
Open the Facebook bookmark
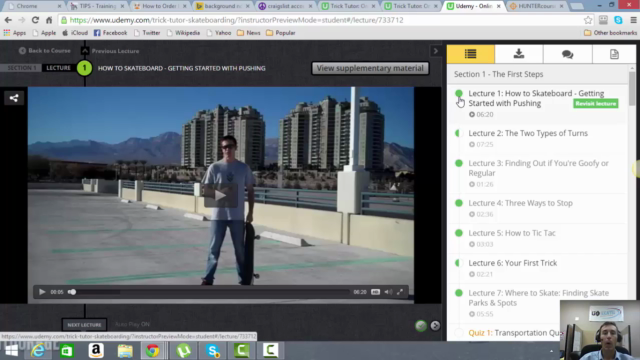coord(110,33)
